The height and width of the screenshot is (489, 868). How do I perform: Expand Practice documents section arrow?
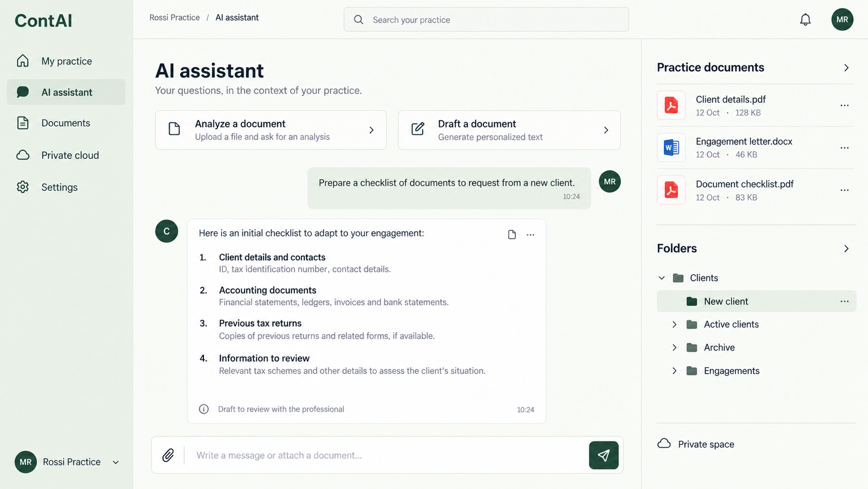846,68
